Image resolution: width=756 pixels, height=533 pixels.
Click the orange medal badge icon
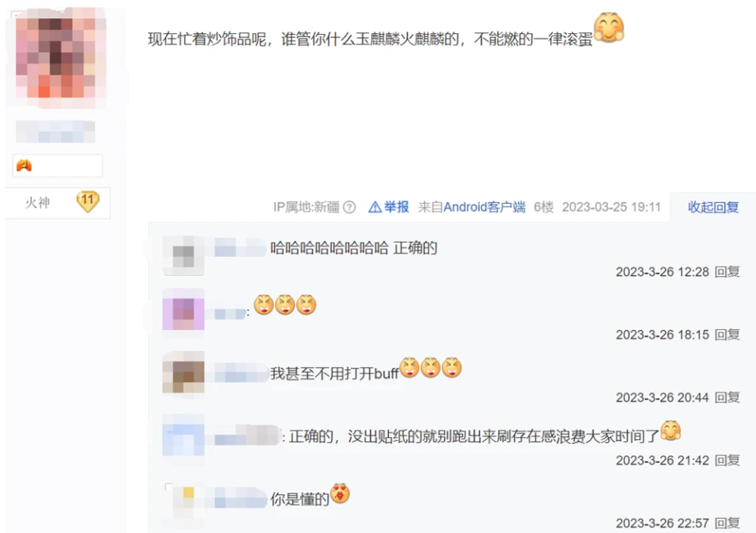[x=24, y=166]
